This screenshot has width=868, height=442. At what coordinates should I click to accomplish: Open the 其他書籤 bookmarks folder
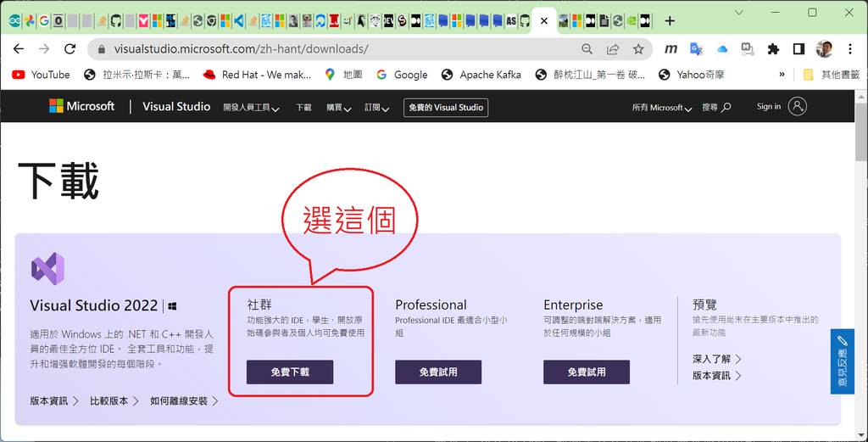click(x=832, y=75)
